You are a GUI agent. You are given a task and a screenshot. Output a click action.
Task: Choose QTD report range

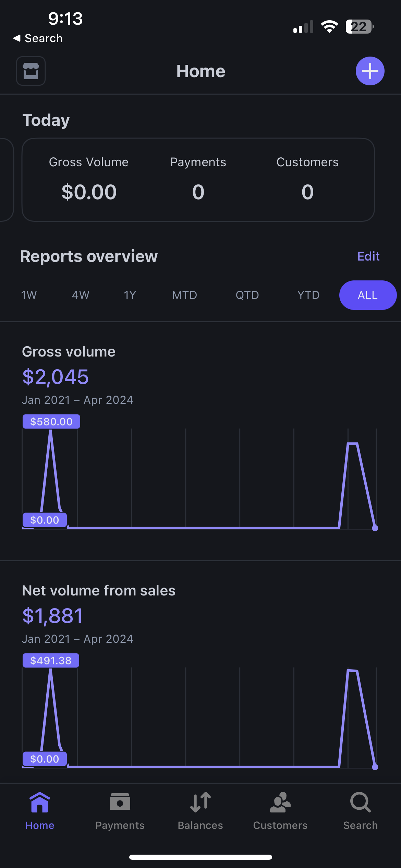coord(247,295)
